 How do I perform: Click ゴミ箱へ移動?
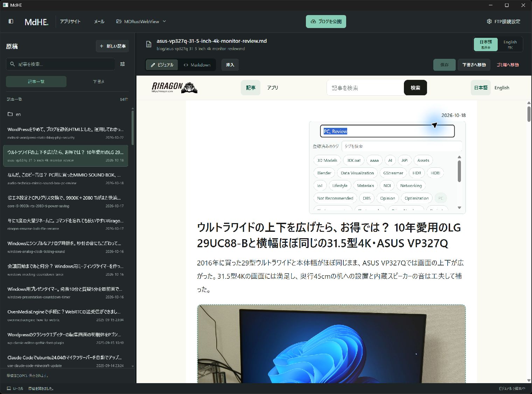click(507, 65)
